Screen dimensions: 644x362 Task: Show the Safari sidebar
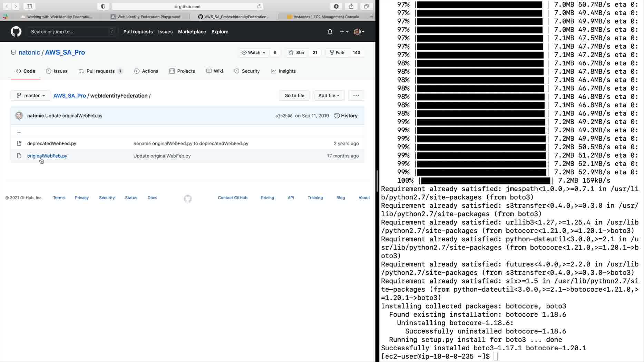coord(29,6)
